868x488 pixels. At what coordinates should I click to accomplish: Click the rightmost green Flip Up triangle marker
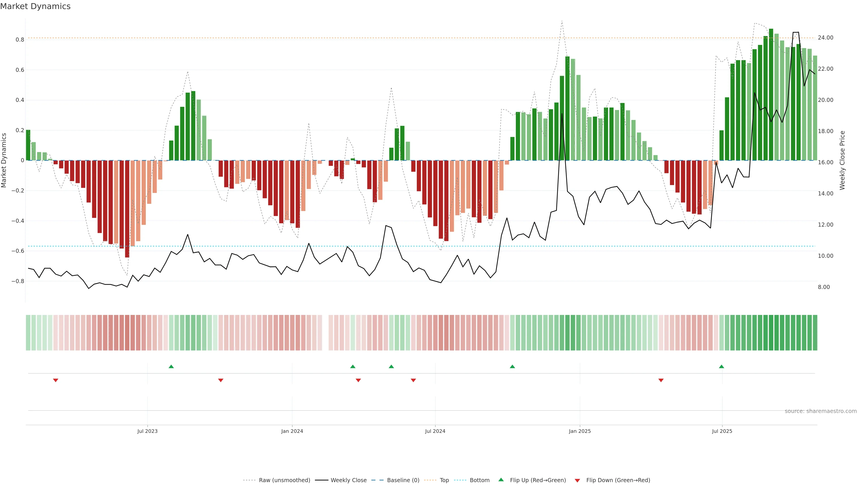(722, 366)
